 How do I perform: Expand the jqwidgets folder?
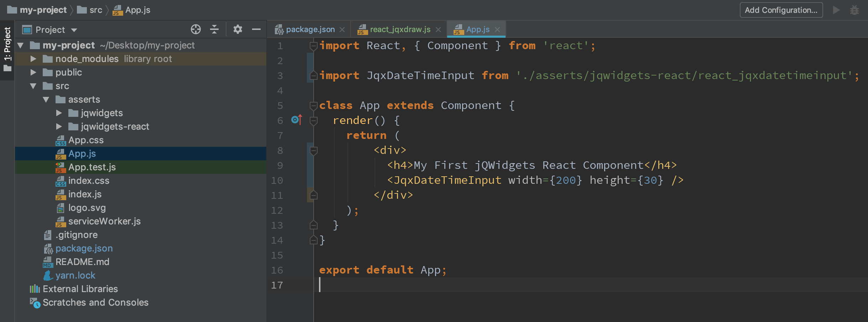click(59, 113)
